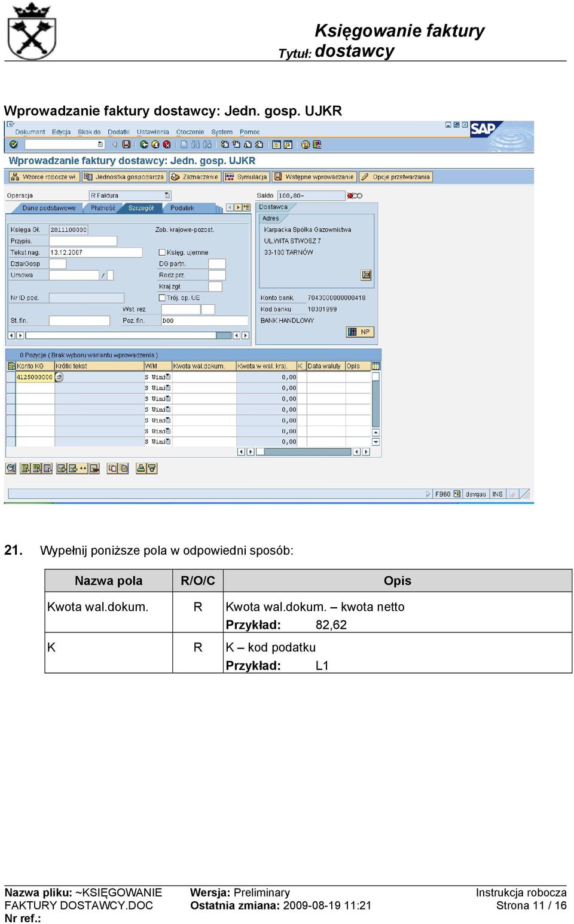Click the Jednostka gospodarcza button
574x924 pixels.
[x=124, y=177]
